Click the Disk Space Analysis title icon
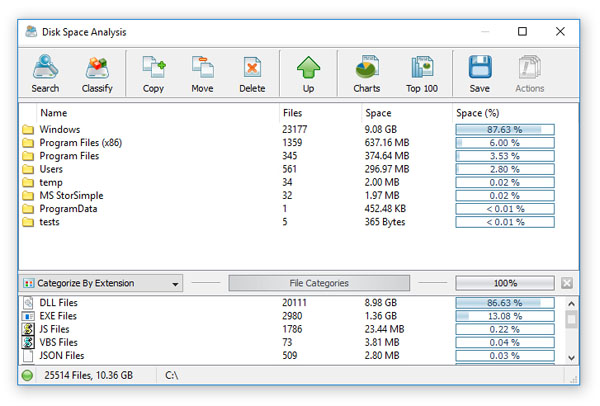 (x=31, y=32)
